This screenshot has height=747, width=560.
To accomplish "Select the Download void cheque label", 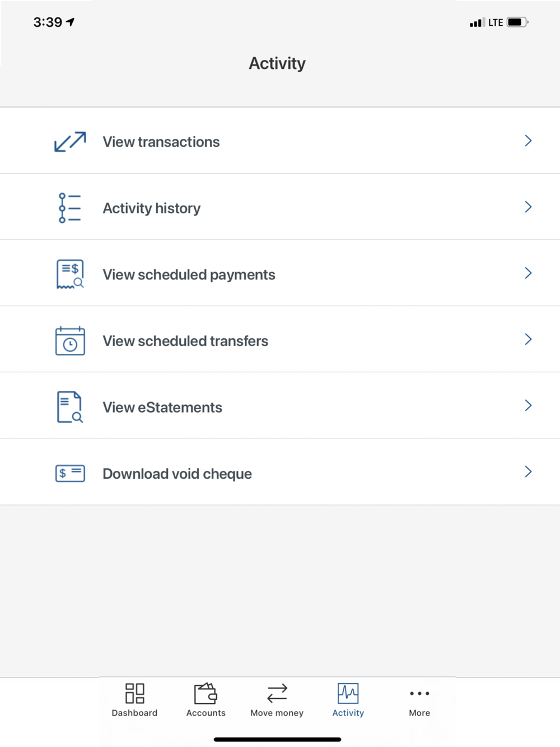I will 177,474.
